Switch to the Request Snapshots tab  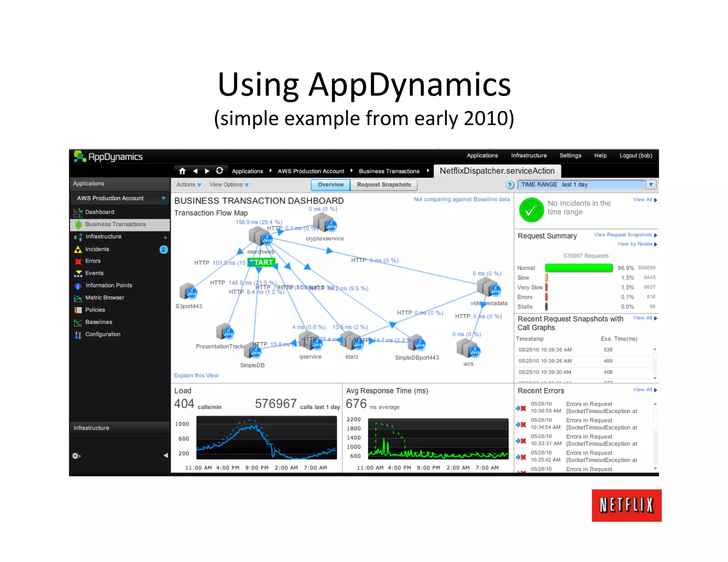click(384, 185)
